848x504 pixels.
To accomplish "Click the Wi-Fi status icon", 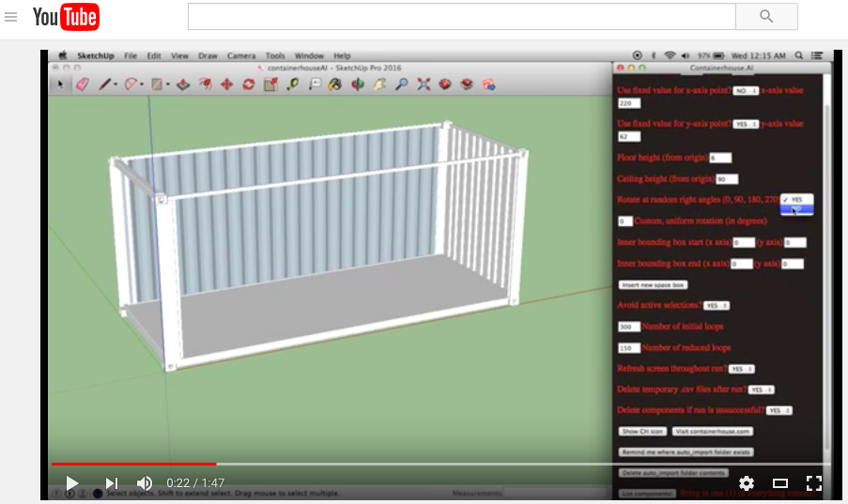I will pyautogui.click(x=670, y=55).
